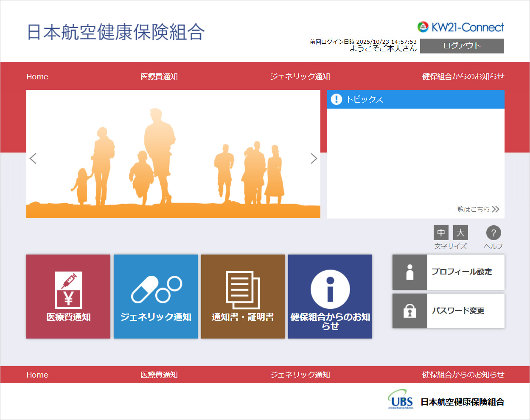This screenshot has width=530, height=420.
Task: Open the ジェネリック通知 pill icon tile
Action: (156, 296)
